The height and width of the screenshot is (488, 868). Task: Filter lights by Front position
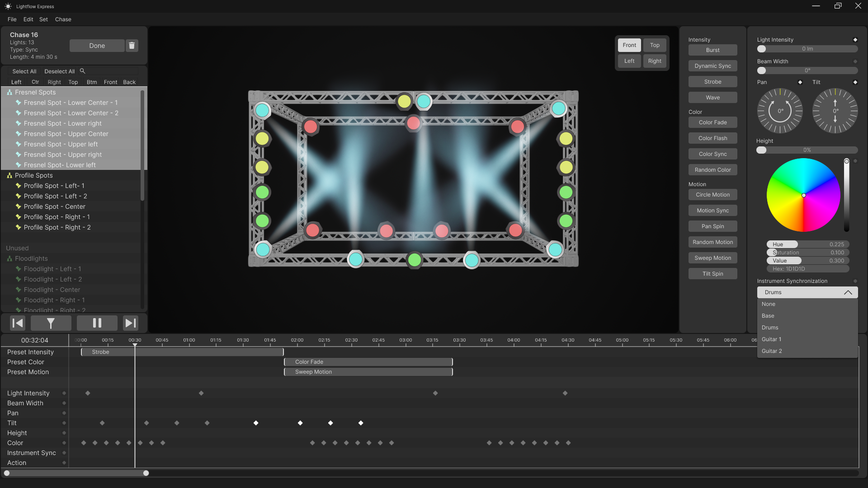pyautogui.click(x=110, y=82)
